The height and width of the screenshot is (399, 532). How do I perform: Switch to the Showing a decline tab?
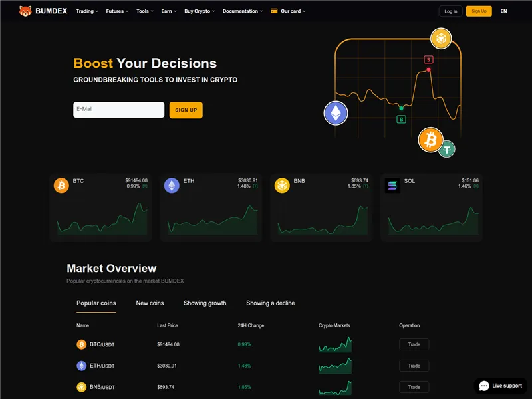tap(270, 303)
